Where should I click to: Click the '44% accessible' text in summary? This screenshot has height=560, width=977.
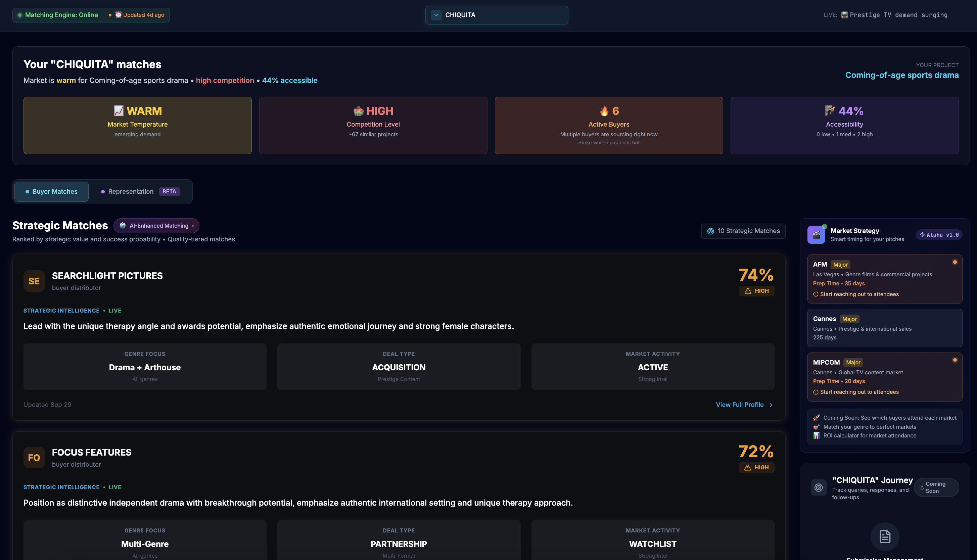click(290, 80)
